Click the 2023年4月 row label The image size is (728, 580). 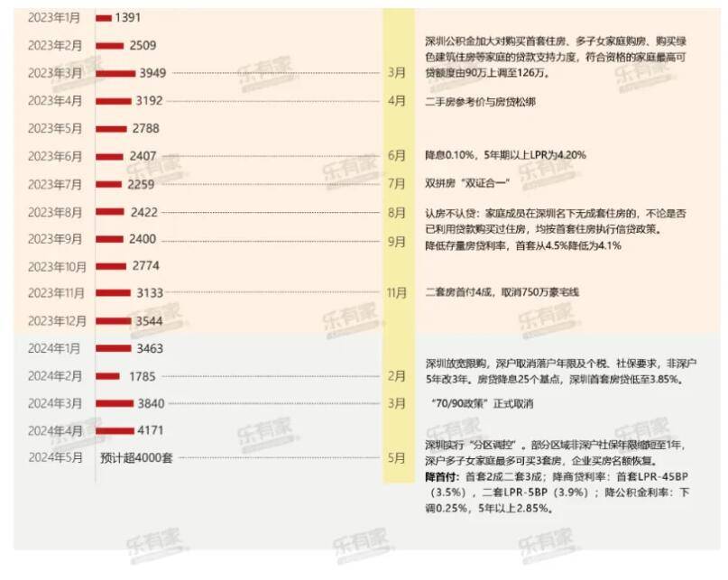[x=55, y=101]
